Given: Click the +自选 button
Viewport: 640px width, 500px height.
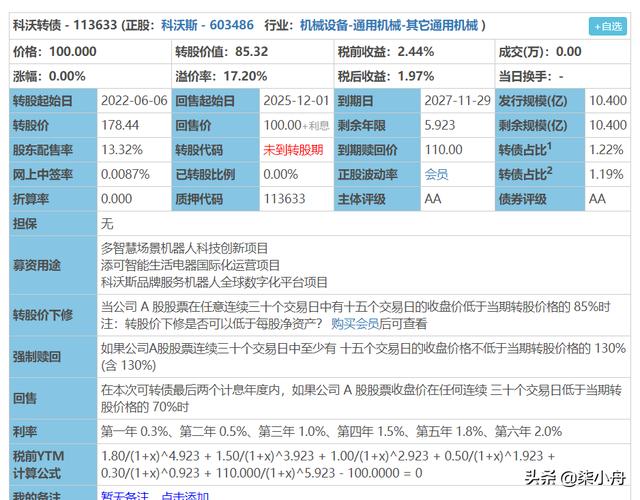Looking at the screenshot, I should pyautogui.click(x=607, y=27).
